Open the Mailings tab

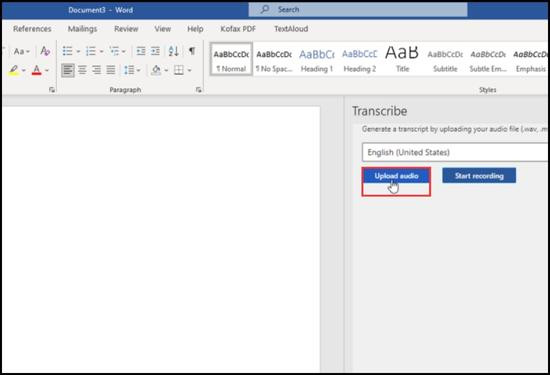tap(82, 29)
